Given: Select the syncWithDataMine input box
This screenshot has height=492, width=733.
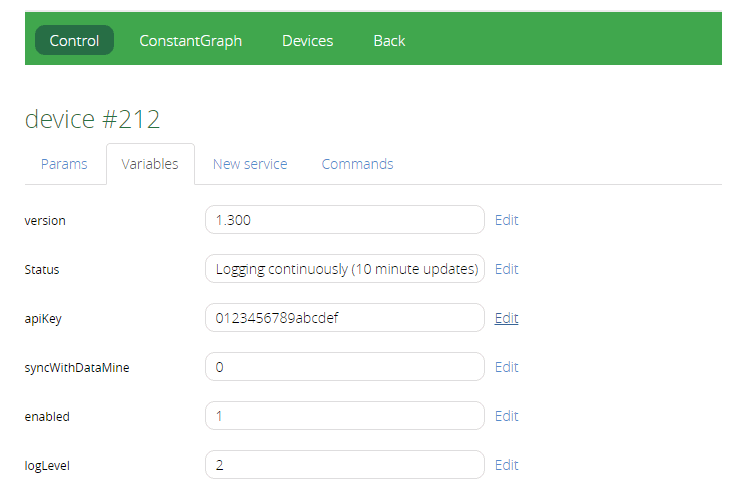Looking at the screenshot, I should click(344, 367).
